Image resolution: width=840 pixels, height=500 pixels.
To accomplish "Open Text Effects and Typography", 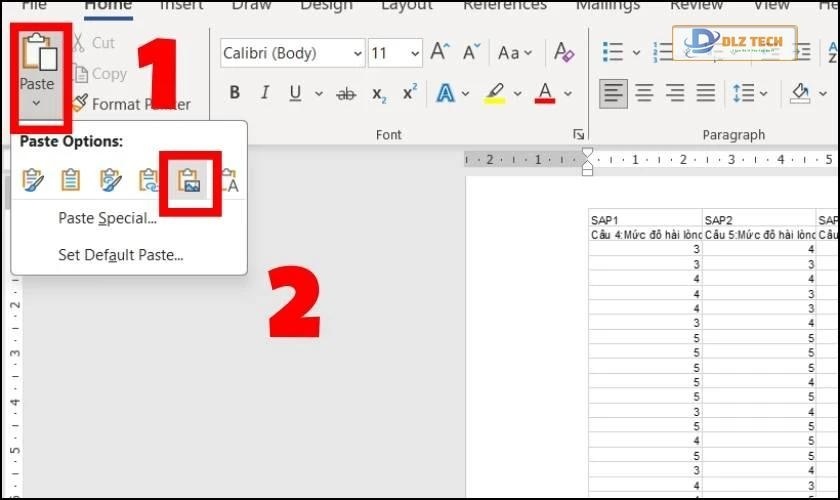I will click(x=445, y=94).
